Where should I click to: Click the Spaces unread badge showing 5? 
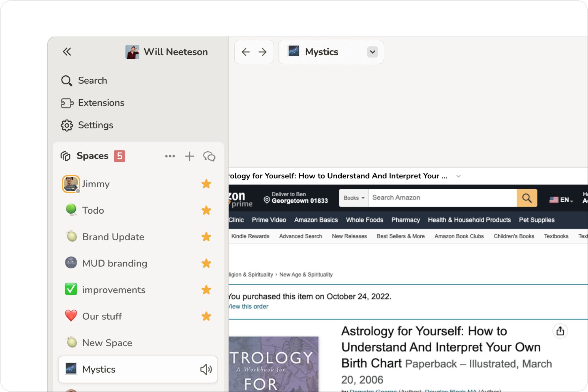(119, 156)
